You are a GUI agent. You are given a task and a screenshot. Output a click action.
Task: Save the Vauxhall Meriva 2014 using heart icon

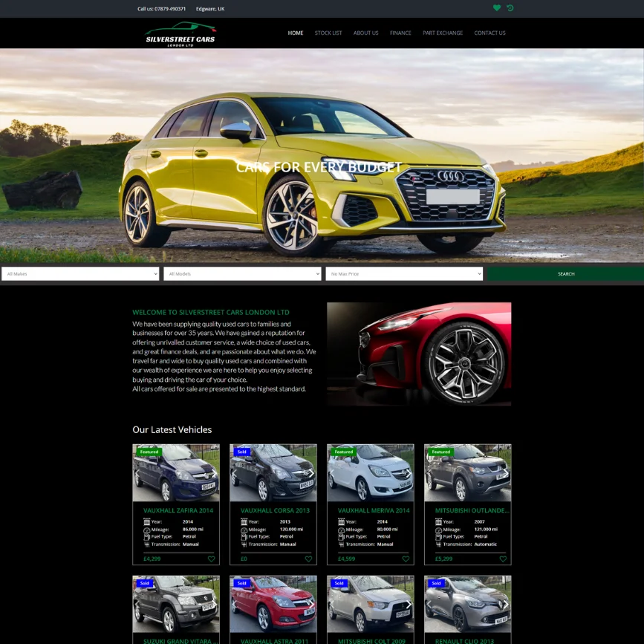tap(406, 559)
